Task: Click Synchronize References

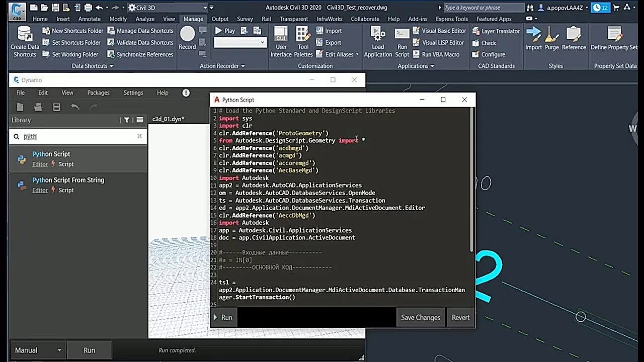Action: coord(140,54)
